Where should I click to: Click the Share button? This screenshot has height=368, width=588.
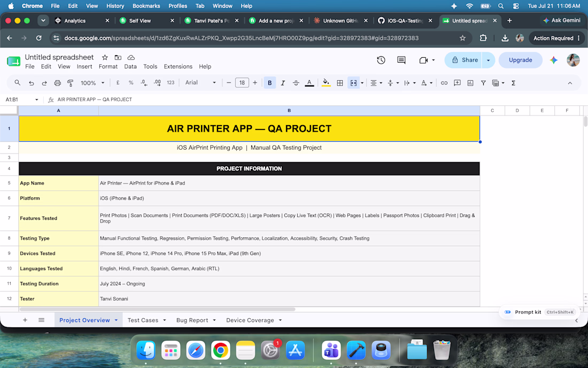pos(465,60)
